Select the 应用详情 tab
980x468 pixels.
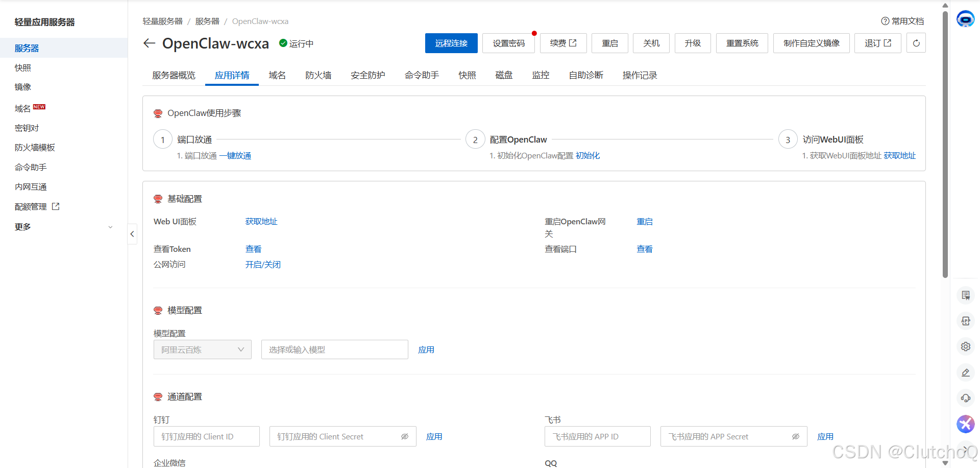tap(232, 75)
